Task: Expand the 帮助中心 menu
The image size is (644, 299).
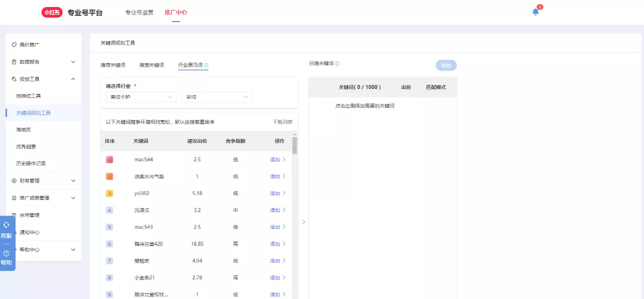Action: click(x=73, y=250)
